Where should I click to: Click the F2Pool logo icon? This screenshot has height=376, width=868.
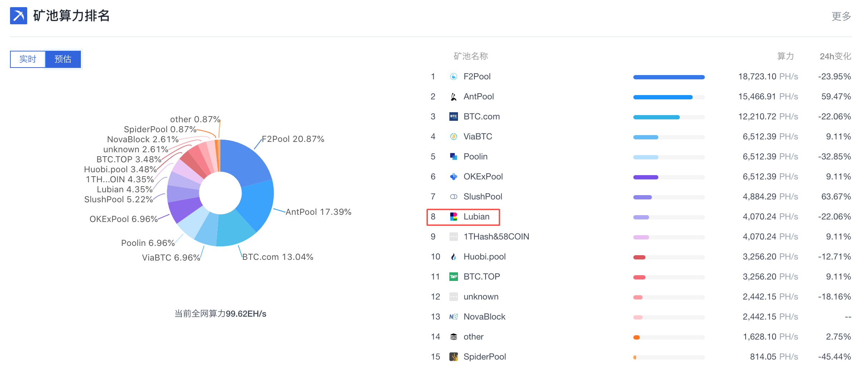pyautogui.click(x=454, y=76)
